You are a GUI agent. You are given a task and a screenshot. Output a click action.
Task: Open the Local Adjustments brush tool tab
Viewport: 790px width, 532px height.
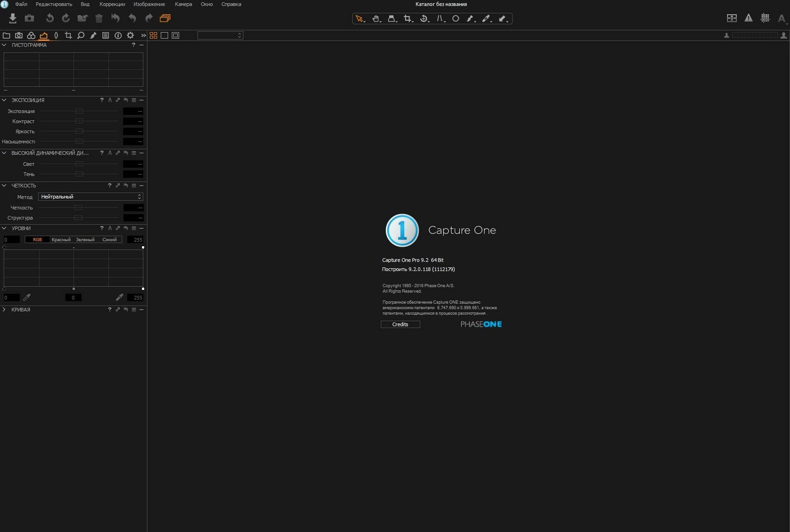[93, 35]
